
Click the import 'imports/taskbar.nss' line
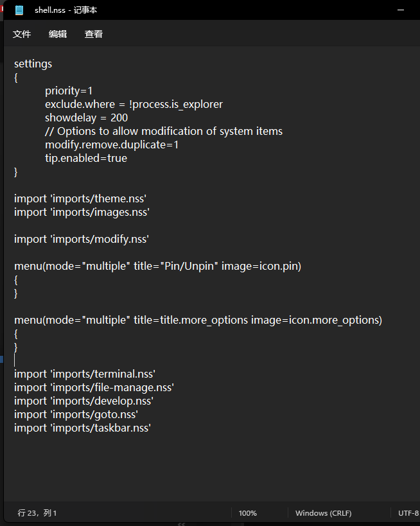tap(82, 428)
